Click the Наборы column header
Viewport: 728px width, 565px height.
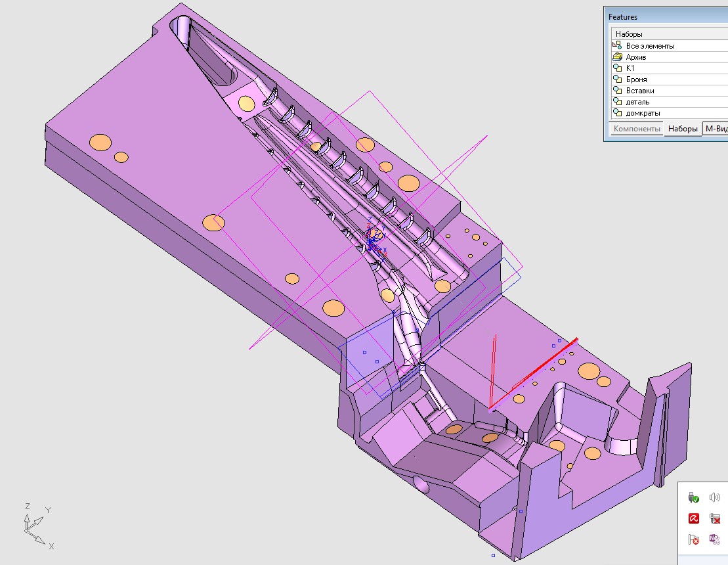point(670,34)
